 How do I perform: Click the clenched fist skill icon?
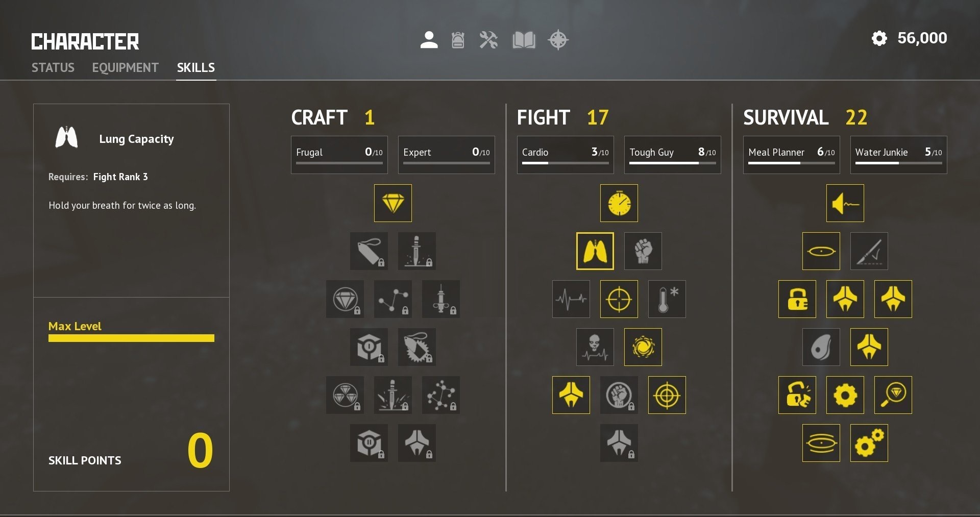point(643,251)
